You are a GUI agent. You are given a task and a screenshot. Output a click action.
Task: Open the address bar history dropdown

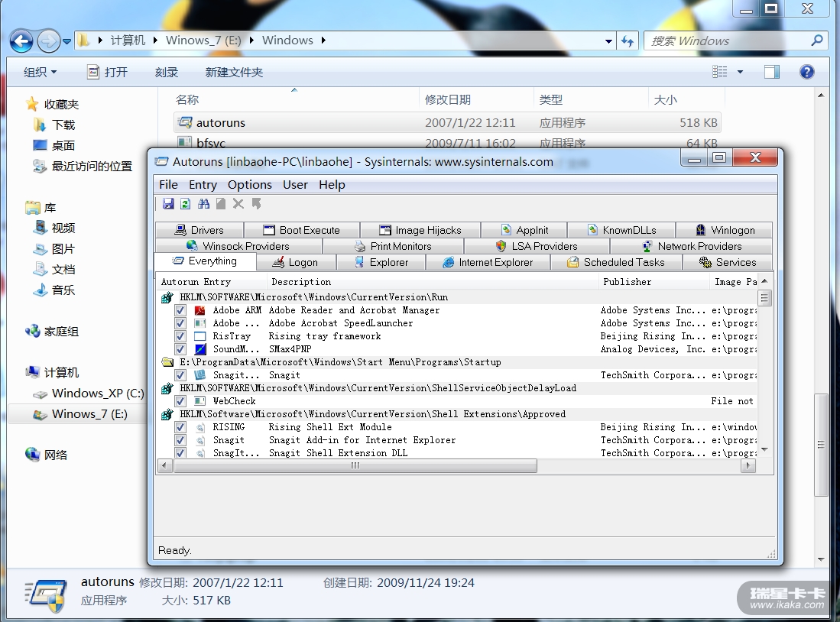tap(608, 40)
